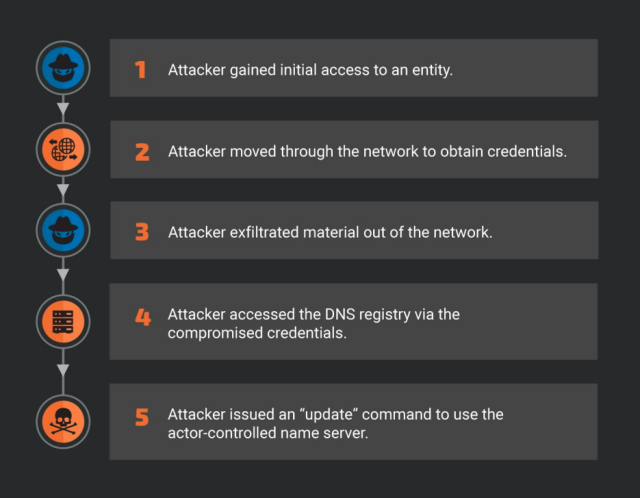Viewport: 640px width, 498px height.
Task: Select the orange globe network icon
Action: (63, 151)
